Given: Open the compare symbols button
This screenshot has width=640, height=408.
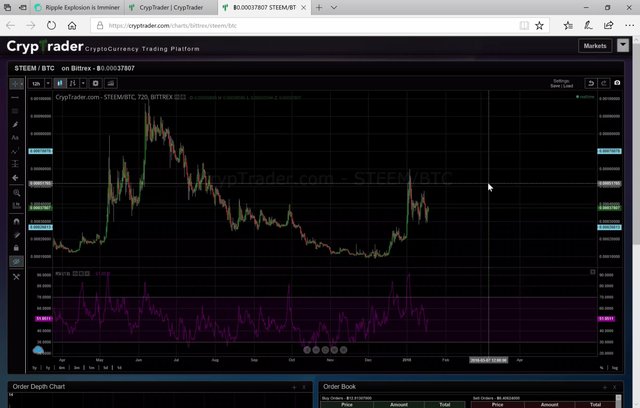Looking at the screenshot, I should [x=73, y=84].
